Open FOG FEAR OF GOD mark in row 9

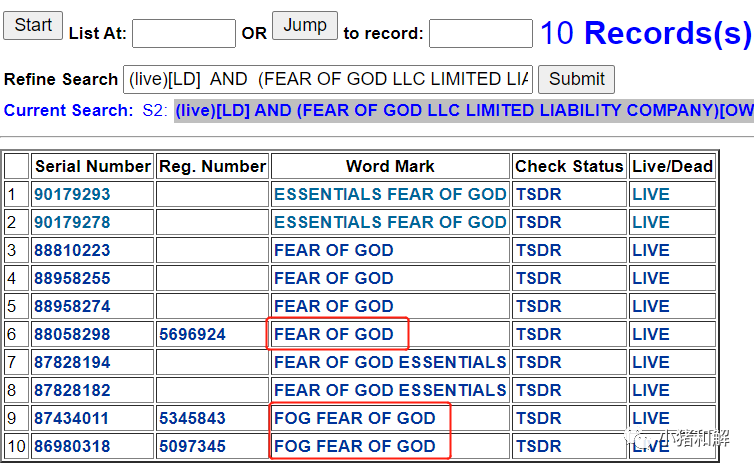355,418
